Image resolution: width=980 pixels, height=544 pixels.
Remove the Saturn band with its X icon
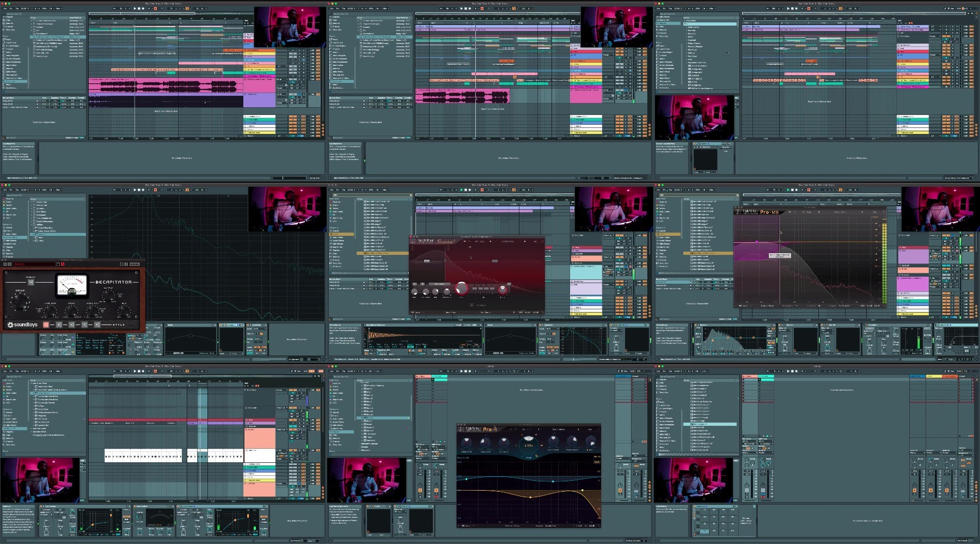[x=509, y=284]
